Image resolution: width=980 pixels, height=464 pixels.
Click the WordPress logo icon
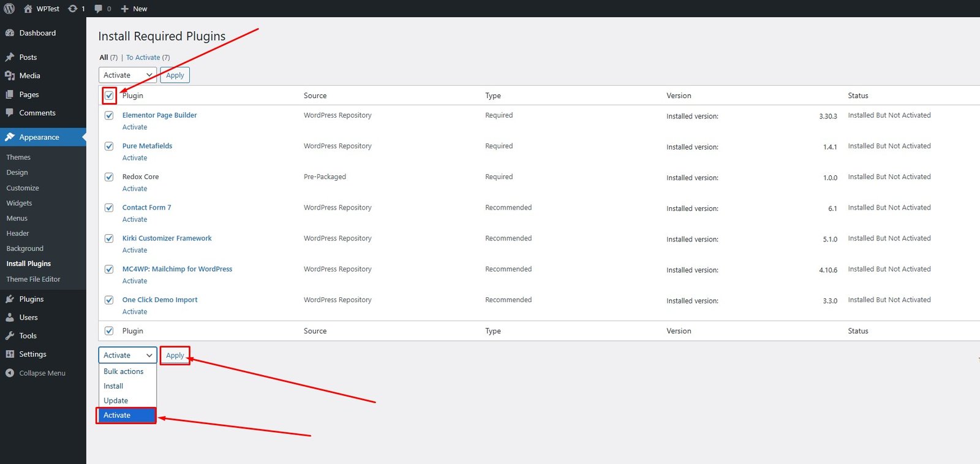(x=9, y=9)
